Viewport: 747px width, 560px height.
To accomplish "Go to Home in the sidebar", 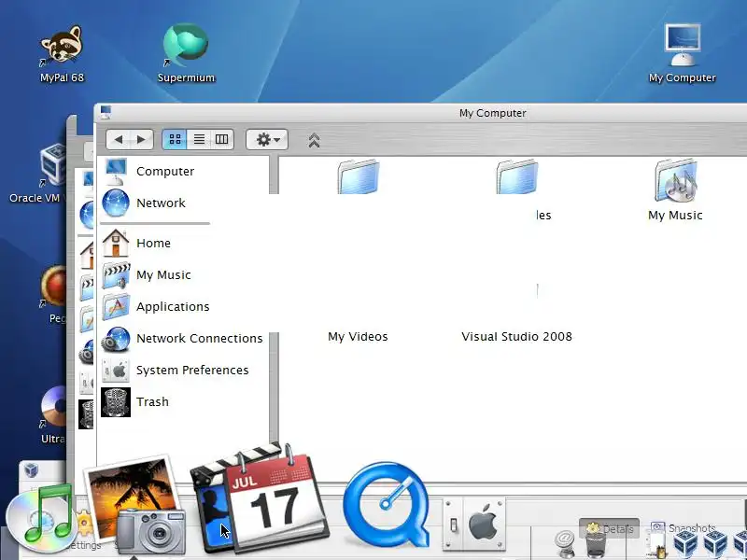I will (136, 243).
